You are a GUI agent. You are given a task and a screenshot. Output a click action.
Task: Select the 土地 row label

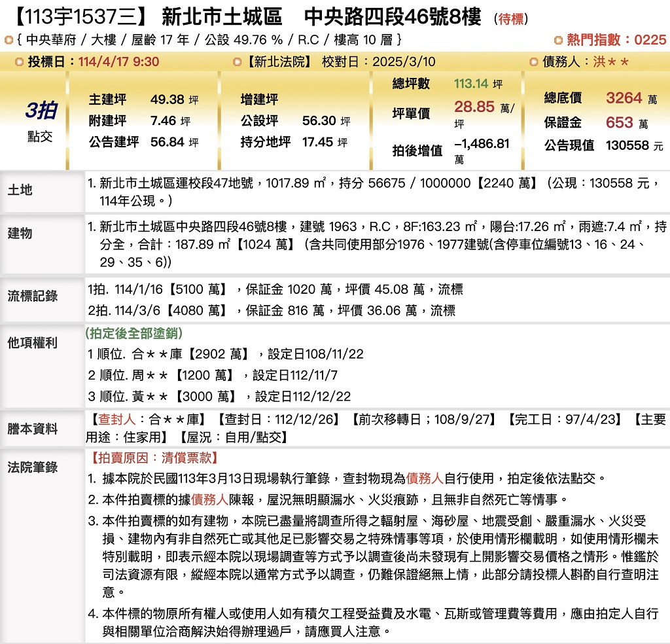click(x=20, y=190)
